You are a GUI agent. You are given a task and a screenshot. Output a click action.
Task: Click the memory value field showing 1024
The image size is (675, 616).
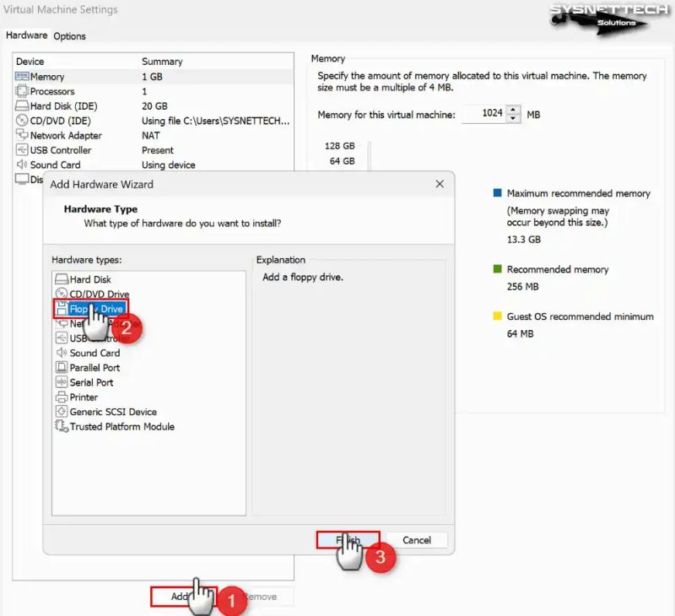483,114
